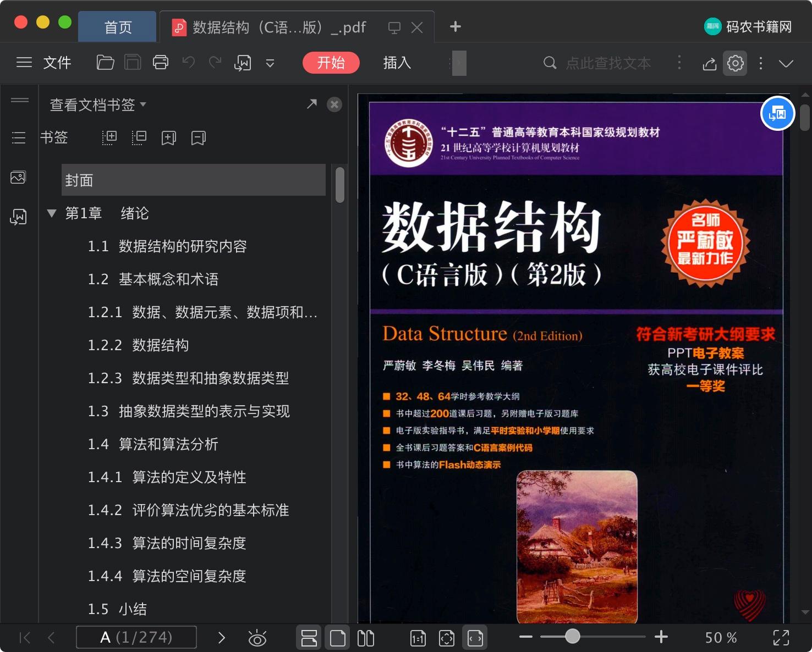Go to bookmark 1.4 算法和算法分析
This screenshot has height=652, width=812.
pyautogui.click(x=153, y=444)
